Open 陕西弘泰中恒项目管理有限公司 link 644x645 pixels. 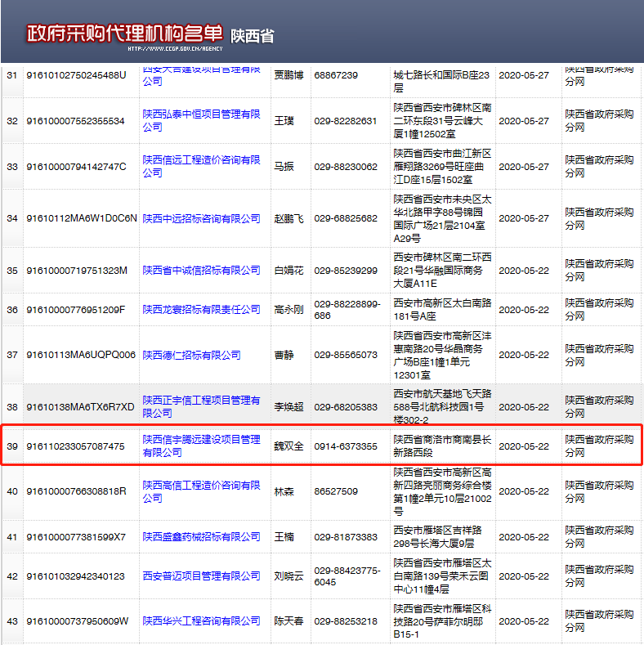(201, 120)
